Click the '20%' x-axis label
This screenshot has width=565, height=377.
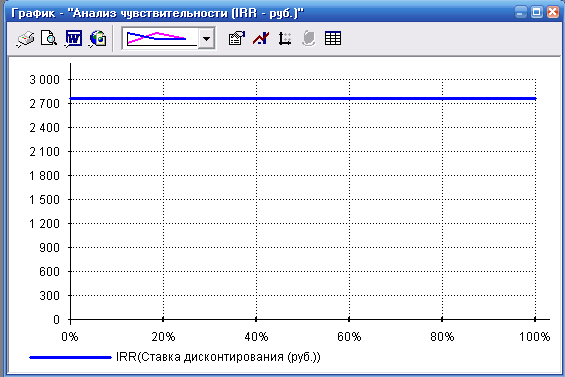pyautogui.click(x=163, y=337)
